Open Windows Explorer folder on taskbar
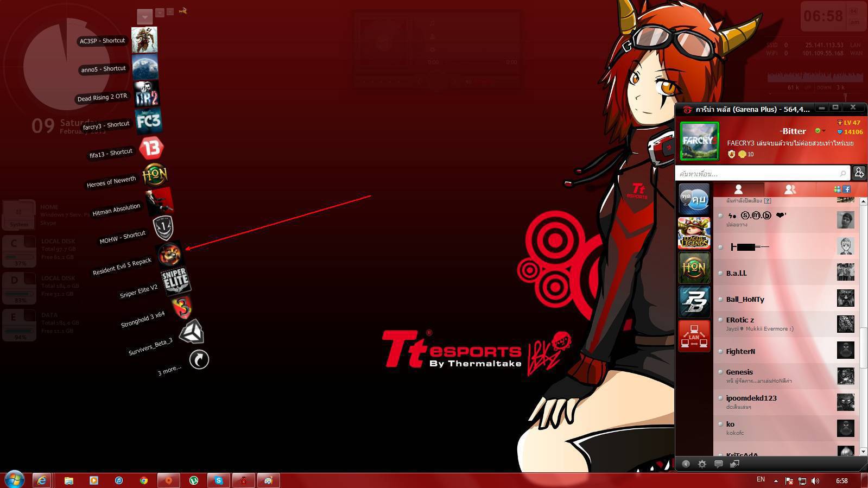 pos(68,480)
